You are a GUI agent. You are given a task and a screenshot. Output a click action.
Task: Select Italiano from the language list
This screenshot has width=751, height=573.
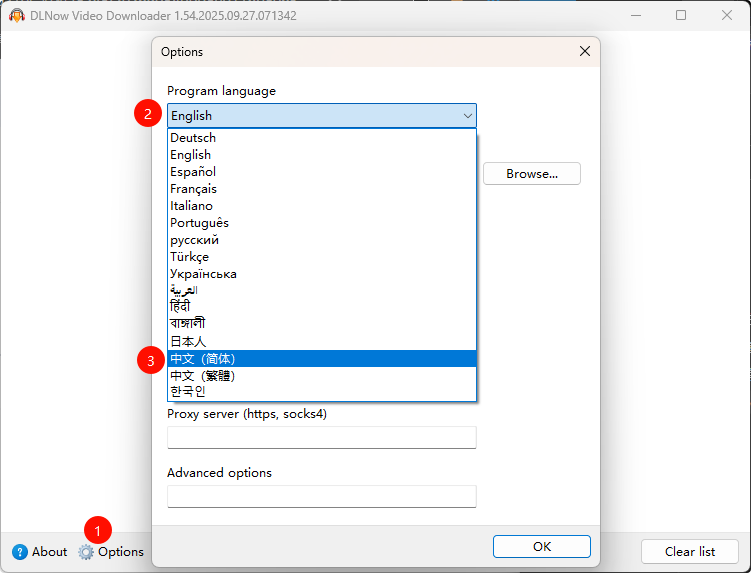pos(322,206)
